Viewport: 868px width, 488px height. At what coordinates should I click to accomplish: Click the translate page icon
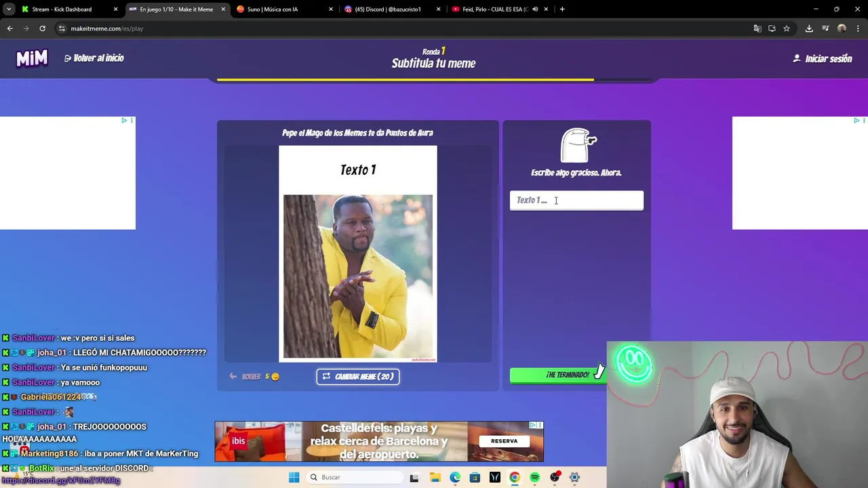tap(757, 28)
